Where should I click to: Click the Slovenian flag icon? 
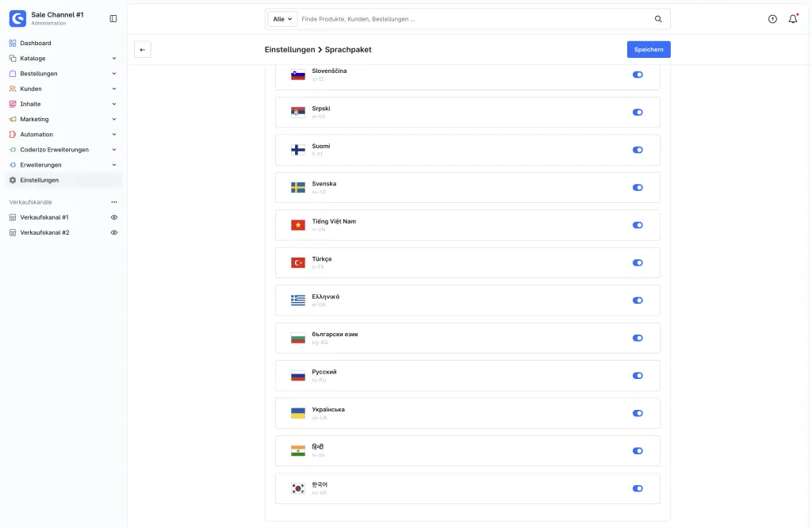point(298,75)
